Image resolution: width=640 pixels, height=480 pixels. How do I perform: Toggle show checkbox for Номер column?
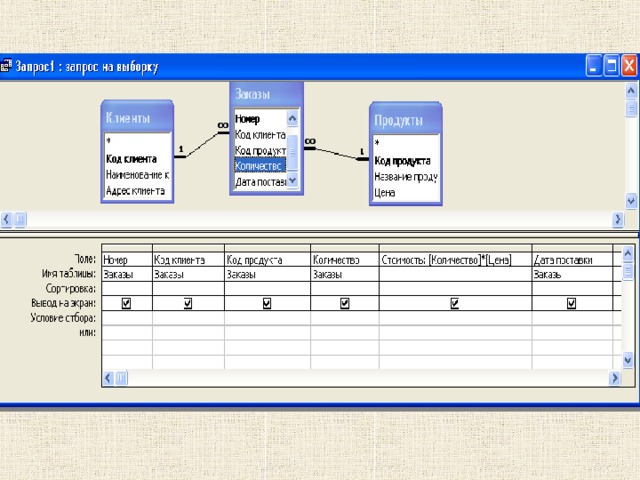pos(126,303)
